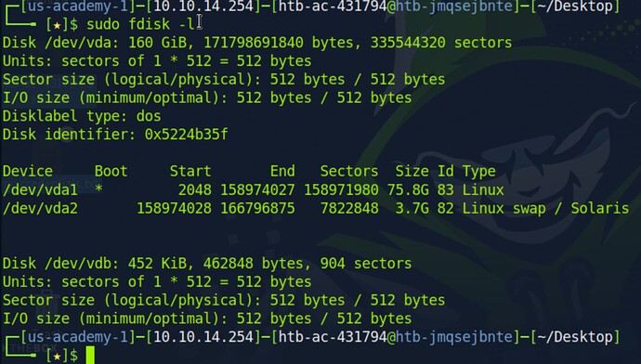Click the Boot column header

pyautogui.click(x=111, y=171)
